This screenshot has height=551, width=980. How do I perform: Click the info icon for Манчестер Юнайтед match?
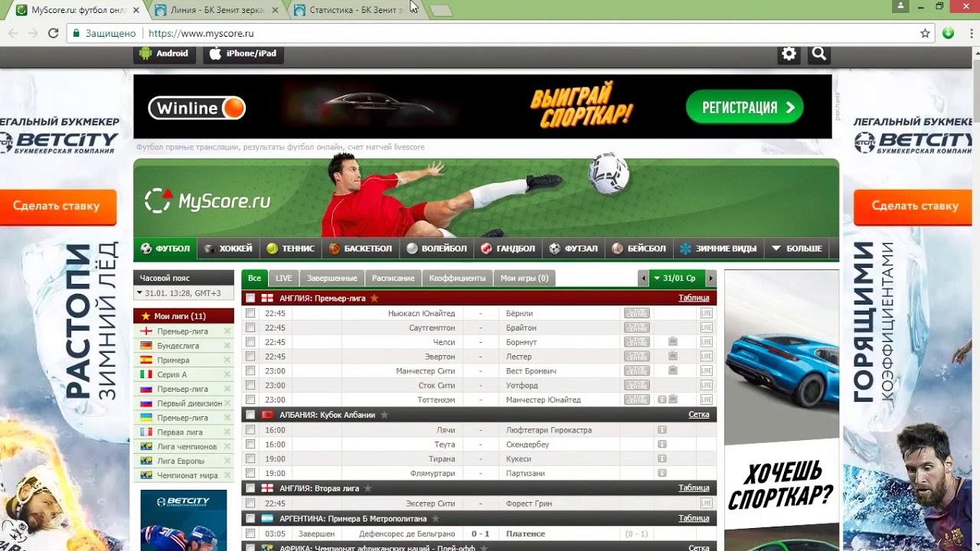click(x=662, y=399)
